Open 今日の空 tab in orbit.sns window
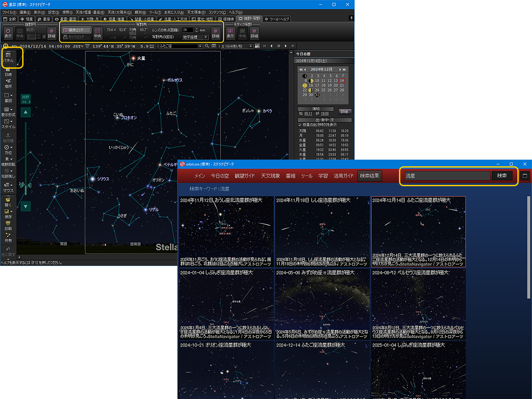 (x=220, y=176)
